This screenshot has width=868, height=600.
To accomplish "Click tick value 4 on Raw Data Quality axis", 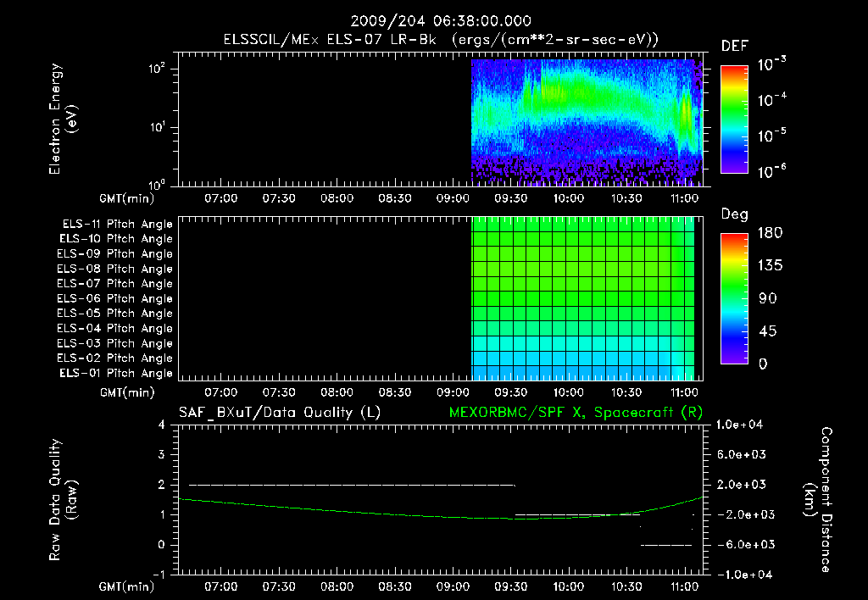I will 162,425.
